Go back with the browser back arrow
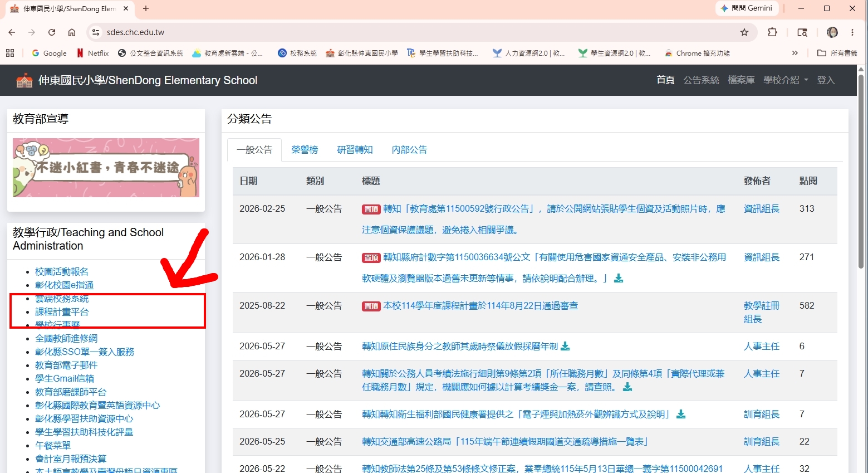868x473 pixels. click(12, 32)
